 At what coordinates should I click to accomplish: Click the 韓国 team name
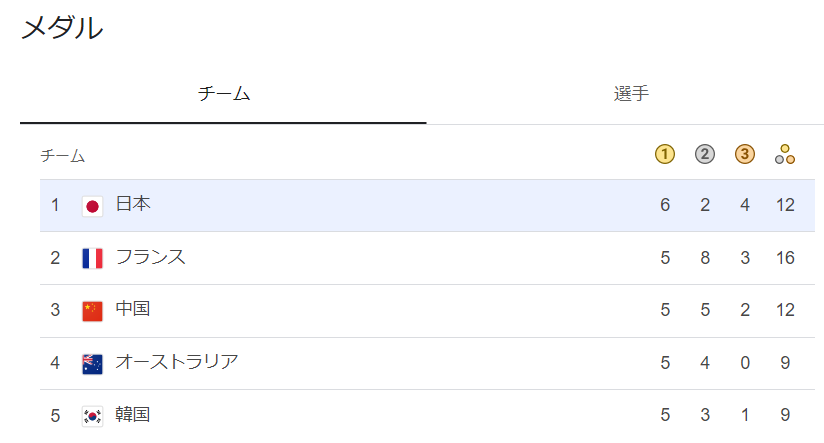133,414
